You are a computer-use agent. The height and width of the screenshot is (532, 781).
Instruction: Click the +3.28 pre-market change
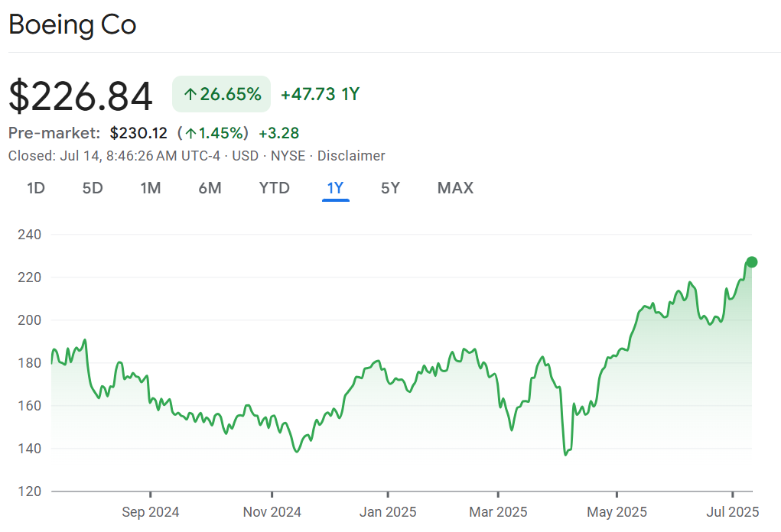[x=279, y=133]
